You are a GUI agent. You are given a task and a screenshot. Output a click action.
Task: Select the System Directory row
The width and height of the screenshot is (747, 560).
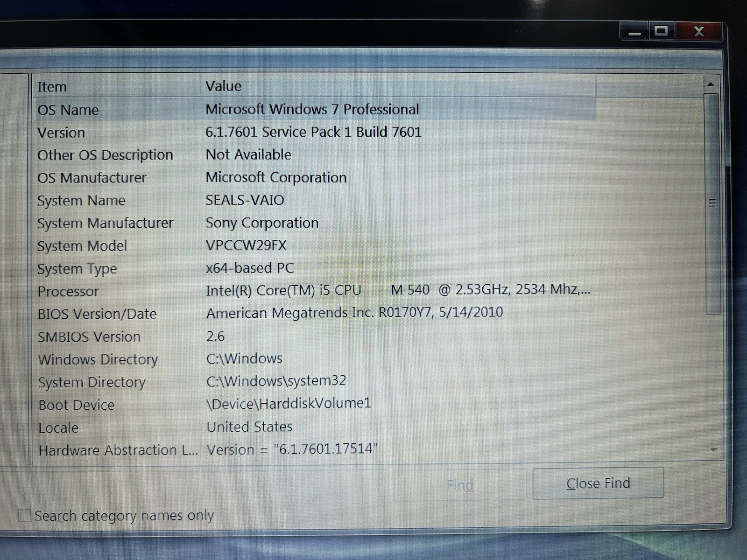pyautogui.click(x=315, y=382)
